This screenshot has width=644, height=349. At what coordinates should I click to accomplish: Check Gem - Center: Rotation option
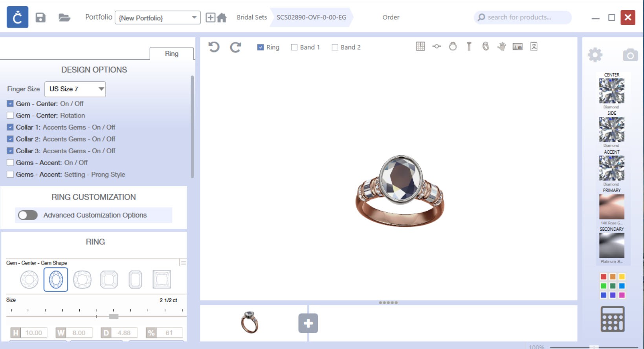10,116
